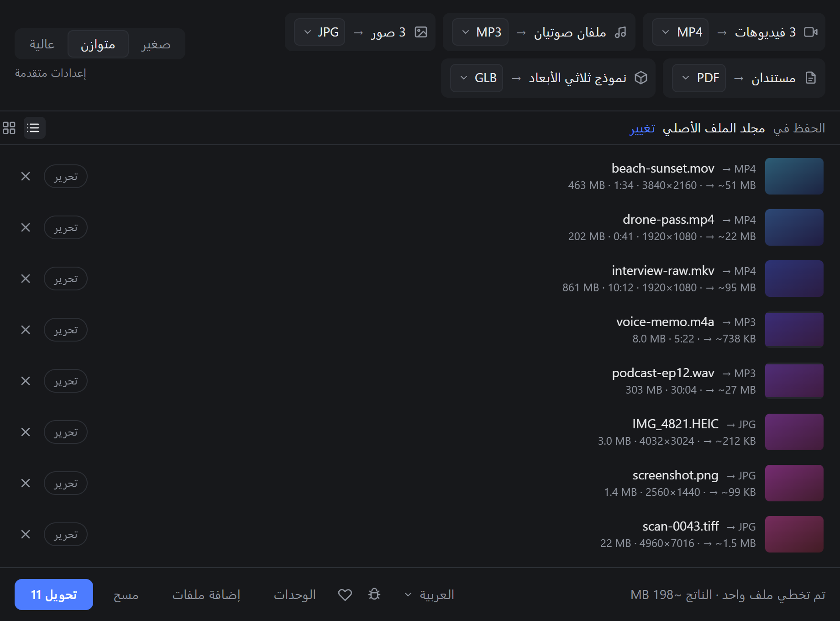Viewport: 840px width, 621px height.
Task: Select عالية quality option
Action: point(42,44)
